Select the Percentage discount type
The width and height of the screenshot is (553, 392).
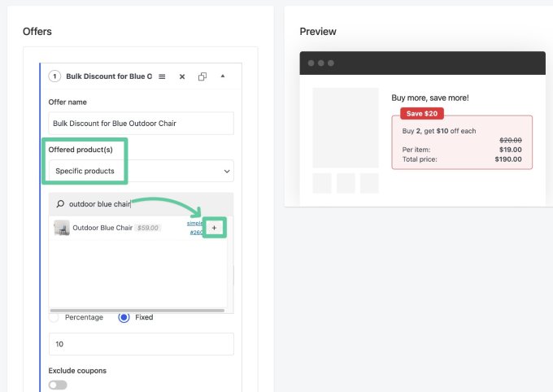pyautogui.click(x=54, y=317)
